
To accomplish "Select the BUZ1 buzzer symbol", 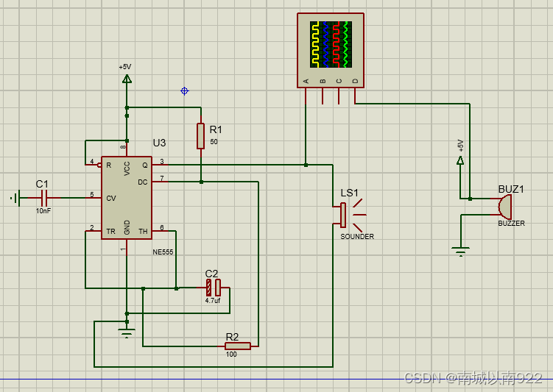I will [x=505, y=207].
